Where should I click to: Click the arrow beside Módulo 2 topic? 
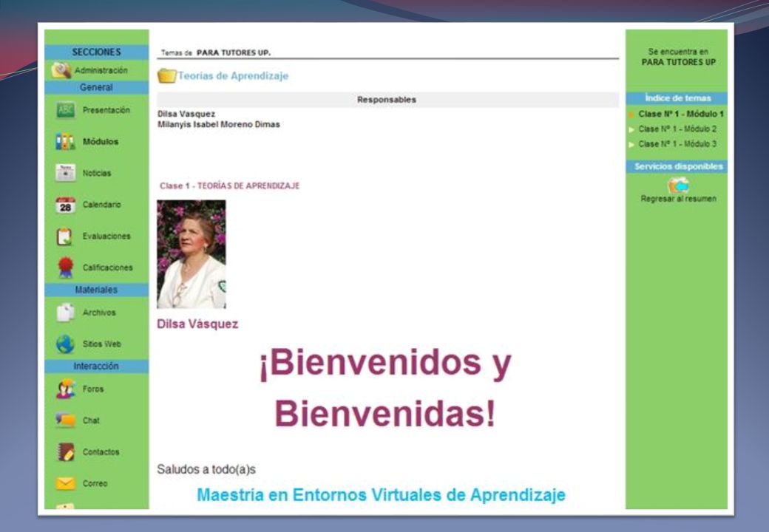pos(631,130)
